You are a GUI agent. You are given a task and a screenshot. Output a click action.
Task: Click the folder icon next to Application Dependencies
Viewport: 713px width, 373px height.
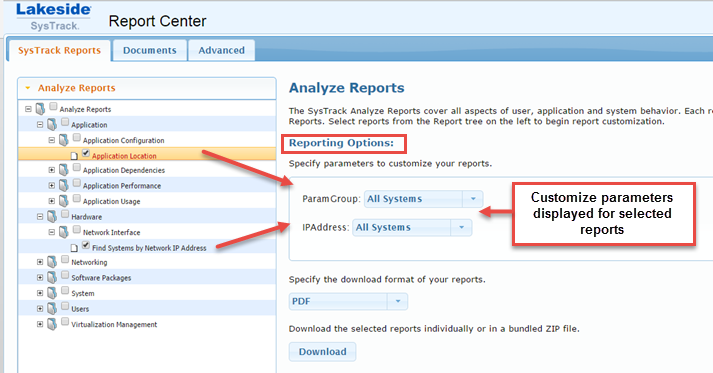[64, 170]
